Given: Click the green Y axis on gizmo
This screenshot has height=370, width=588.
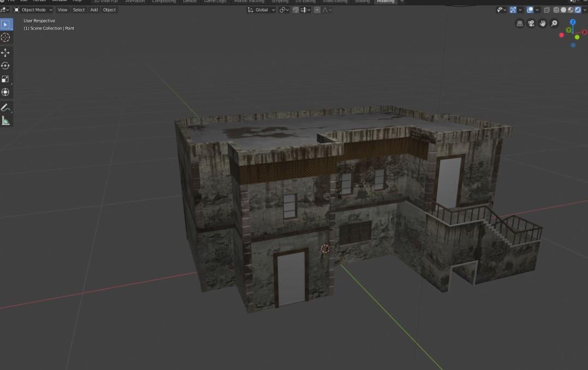Looking at the screenshot, I should 568,30.
